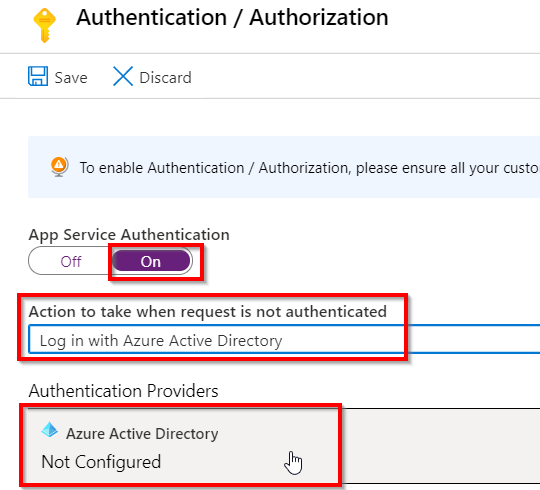Click the blue X Discard icon
The image size is (540, 490).
click(123, 76)
